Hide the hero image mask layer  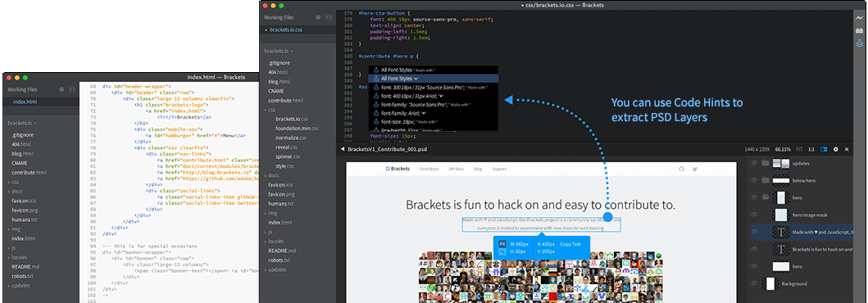753,215
